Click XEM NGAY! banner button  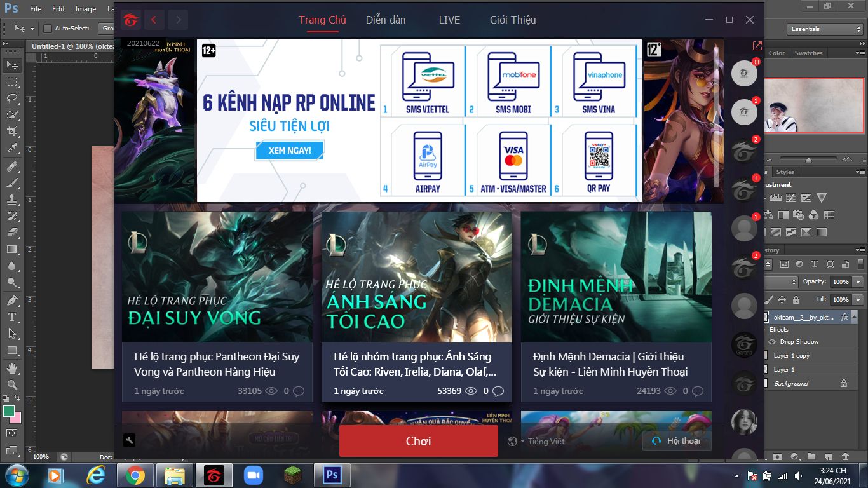coord(290,151)
